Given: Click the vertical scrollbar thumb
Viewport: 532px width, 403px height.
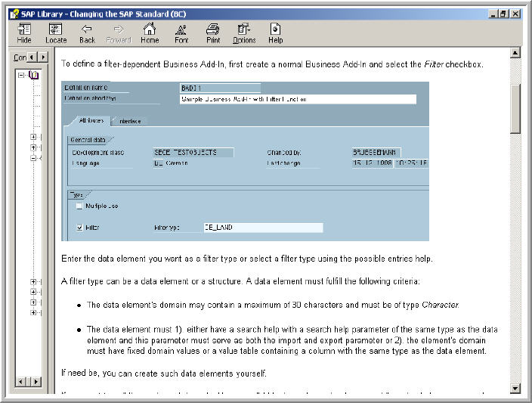Looking at the screenshot, I should (x=515, y=109).
